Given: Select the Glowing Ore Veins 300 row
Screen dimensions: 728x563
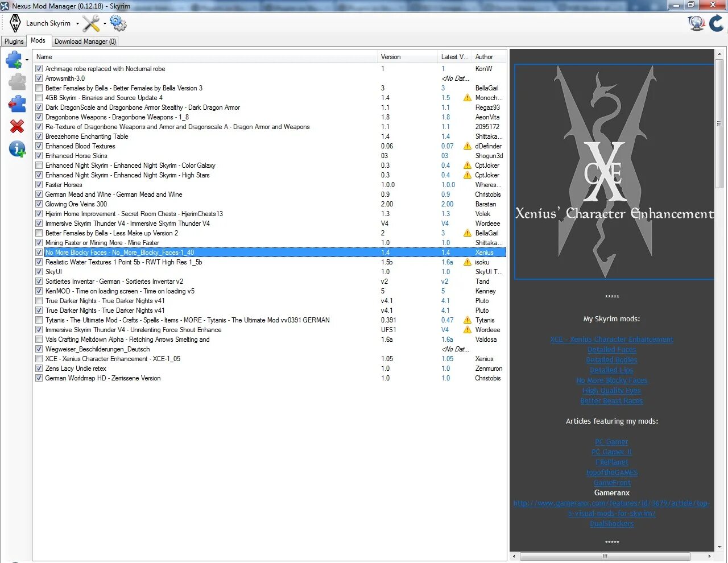Looking at the screenshot, I should 270,204.
